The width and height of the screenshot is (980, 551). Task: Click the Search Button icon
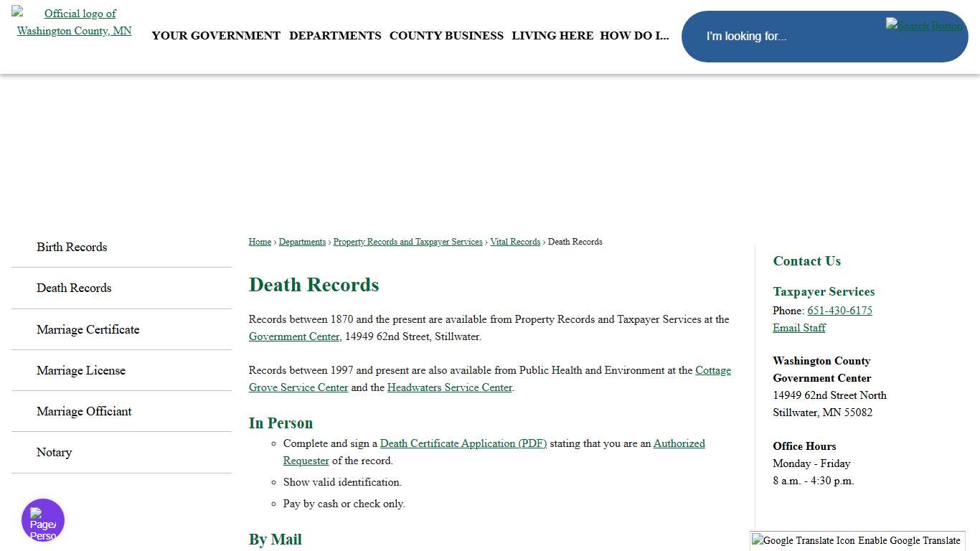[924, 25]
